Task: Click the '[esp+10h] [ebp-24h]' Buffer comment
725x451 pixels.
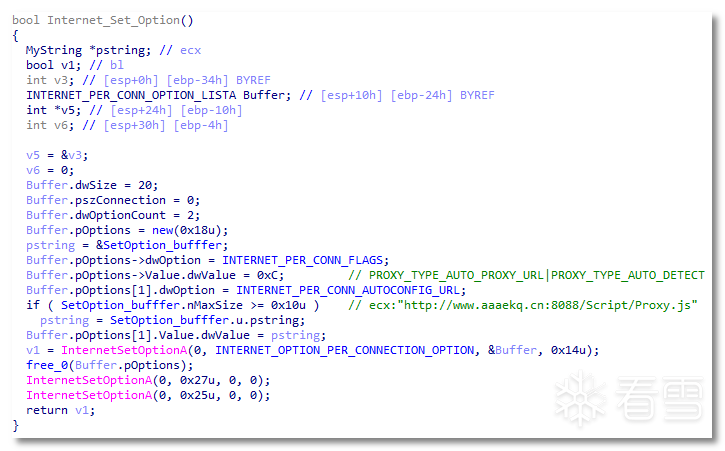Action: 387,95
